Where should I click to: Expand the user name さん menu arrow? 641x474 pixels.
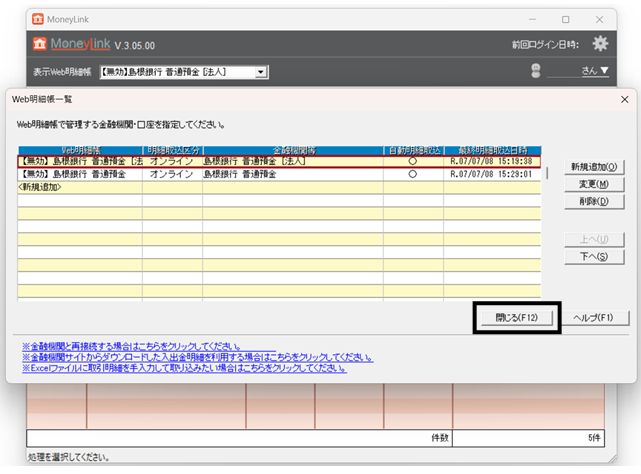(x=605, y=71)
